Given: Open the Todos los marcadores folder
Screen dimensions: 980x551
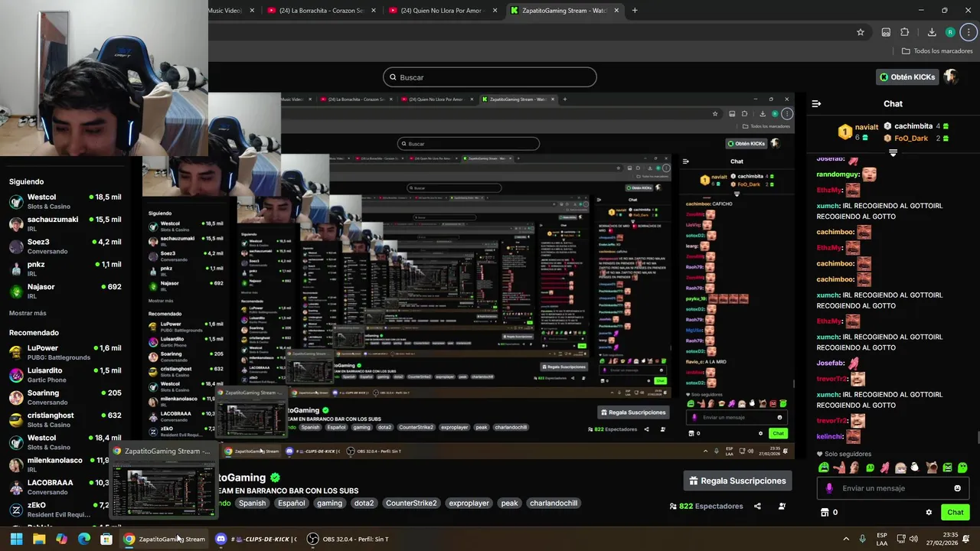Looking at the screenshot, I should point(938,51).
